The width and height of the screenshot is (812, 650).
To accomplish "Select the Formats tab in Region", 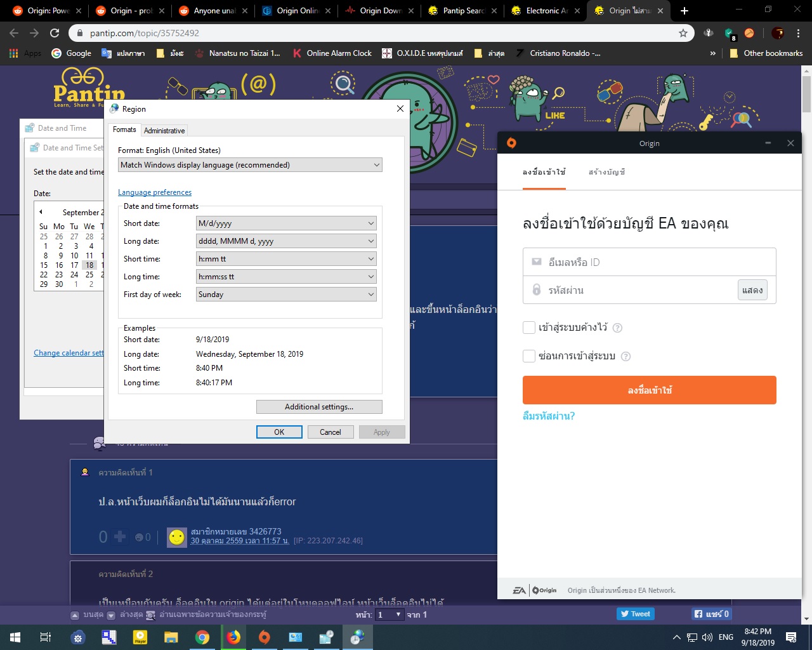I will tap(124, 129).
